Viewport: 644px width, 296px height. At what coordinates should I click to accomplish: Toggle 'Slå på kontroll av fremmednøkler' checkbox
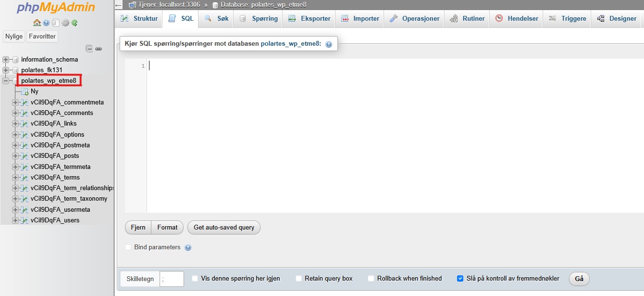tap(460, 278)
